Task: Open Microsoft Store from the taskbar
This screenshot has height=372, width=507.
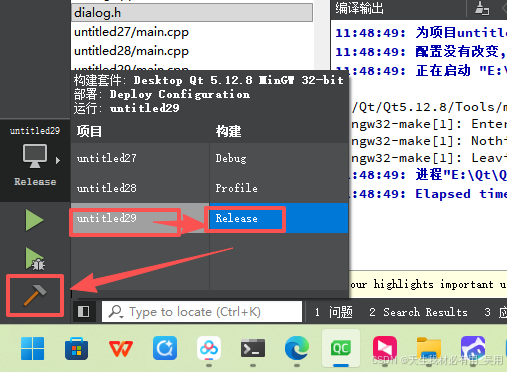Action: pyautogui.click(x=76, y=349)
